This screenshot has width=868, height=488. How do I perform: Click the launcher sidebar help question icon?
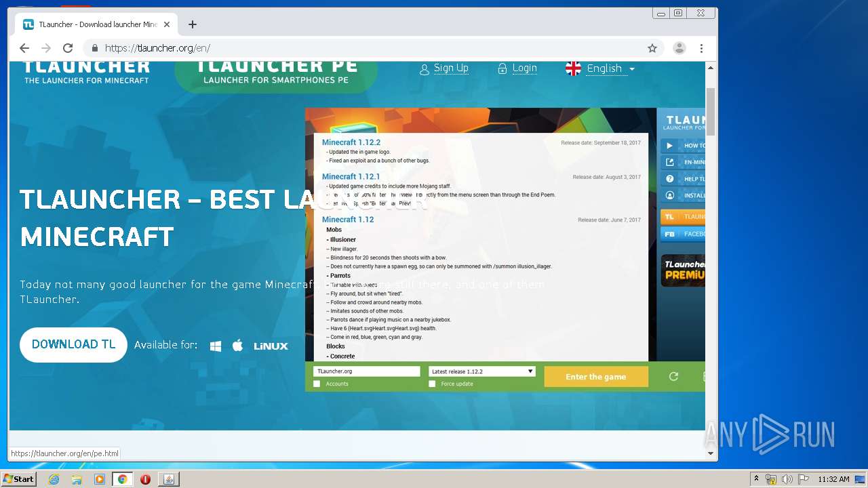coord(670,179)
